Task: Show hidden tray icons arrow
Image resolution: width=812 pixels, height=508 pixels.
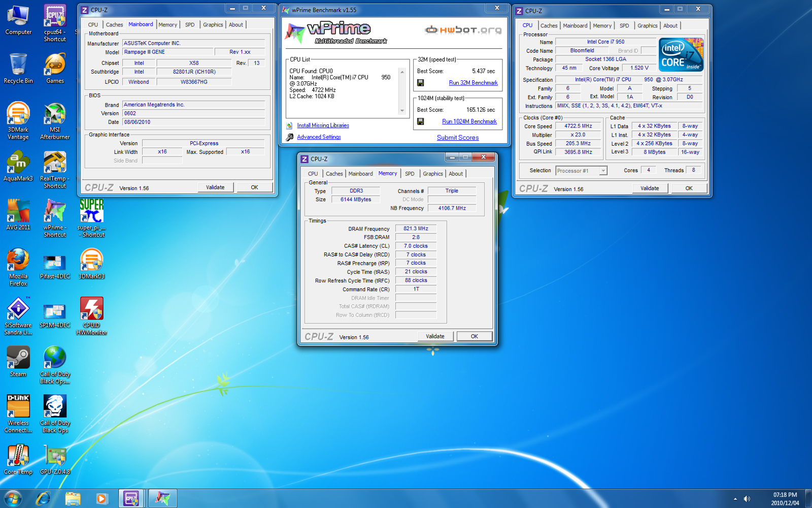Action: (x=735, y=499)
